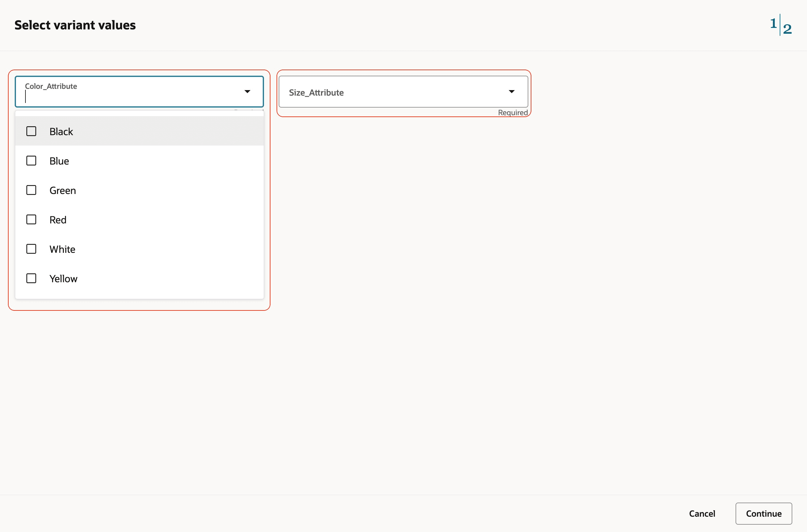Pick the Yellow label in the list
The width and height of the screenshot is (807, 532).
tap(63, 279)
